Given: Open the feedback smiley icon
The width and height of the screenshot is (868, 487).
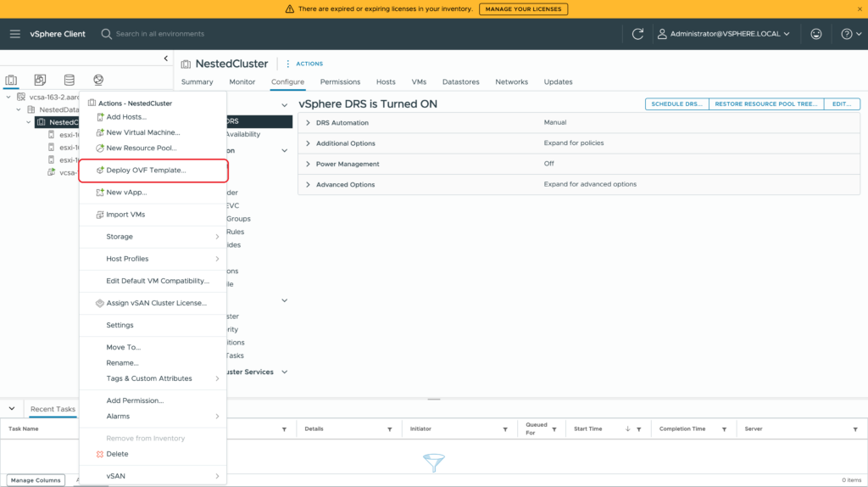Looking at the screenshot, I should [815, 34].
